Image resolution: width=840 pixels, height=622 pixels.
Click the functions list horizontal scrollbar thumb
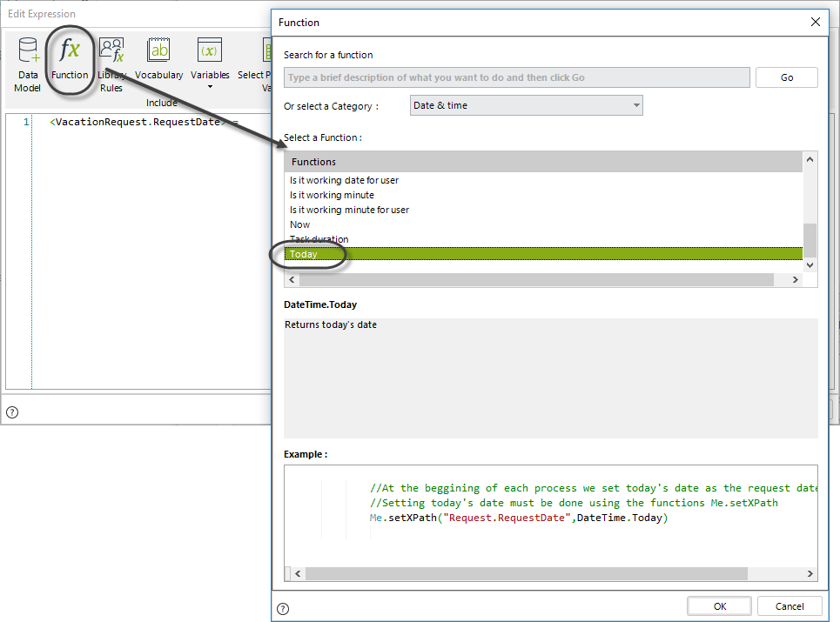click(x=536, y=279)
